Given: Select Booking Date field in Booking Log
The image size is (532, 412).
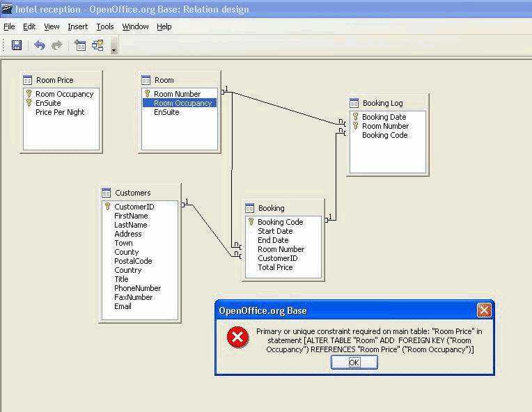Looking at the screenshot, I should pos(384,117).
